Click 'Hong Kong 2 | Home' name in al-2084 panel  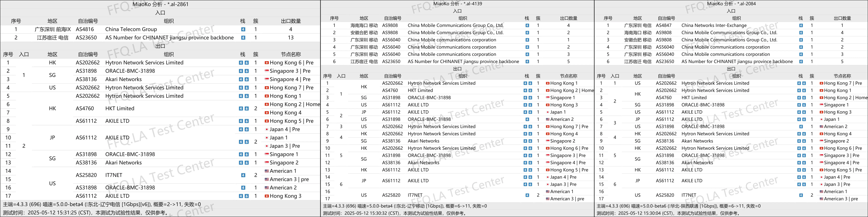click(x=846, y=98)
